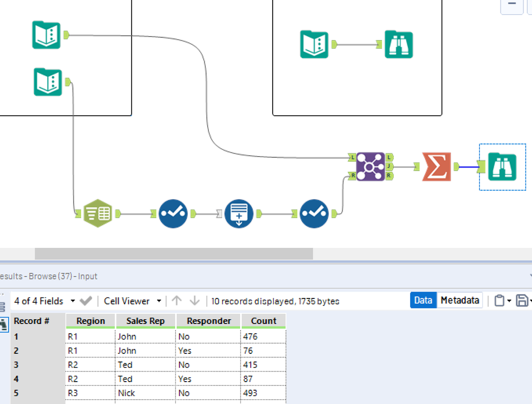Select the purple Join tool

(371, 167)
